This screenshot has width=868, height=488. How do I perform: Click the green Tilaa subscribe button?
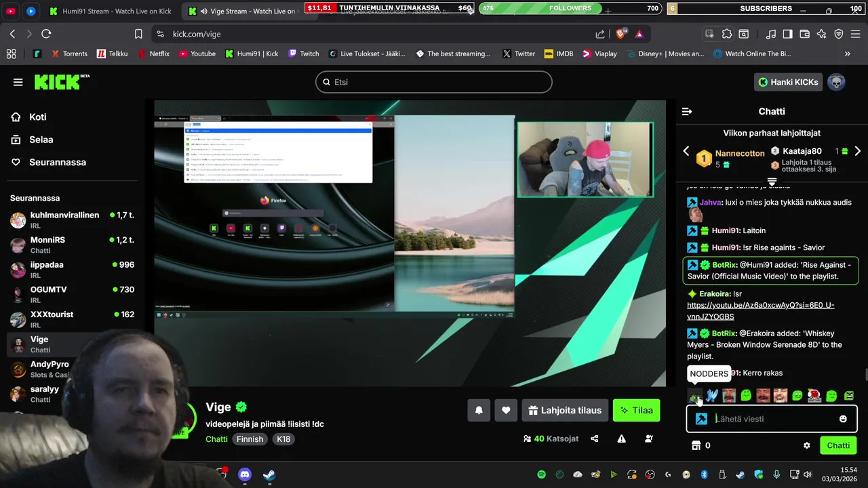[x=636, y=410]
